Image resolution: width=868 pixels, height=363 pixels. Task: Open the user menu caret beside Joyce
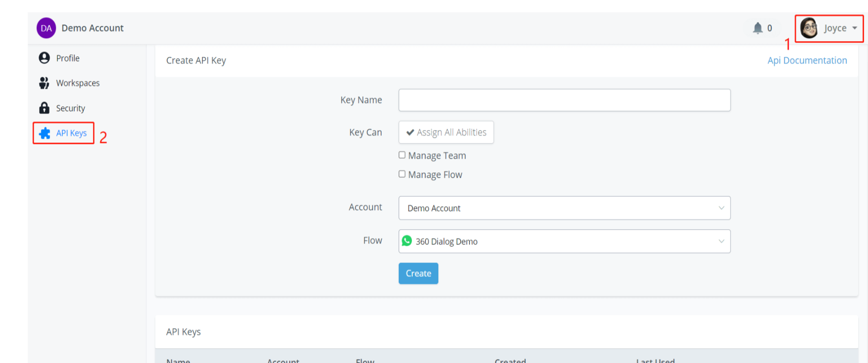(x=855, y=28)
